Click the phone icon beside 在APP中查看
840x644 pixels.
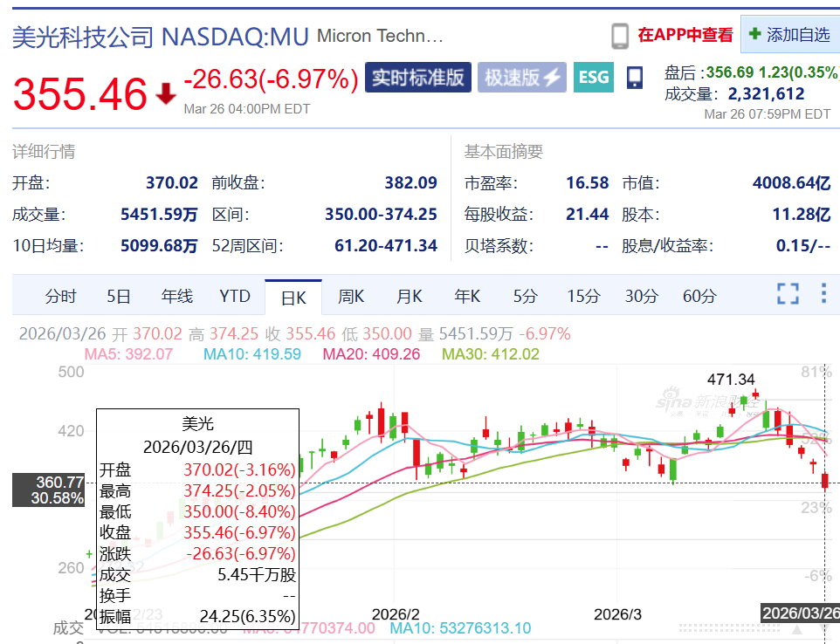click(x=620, y=36)
